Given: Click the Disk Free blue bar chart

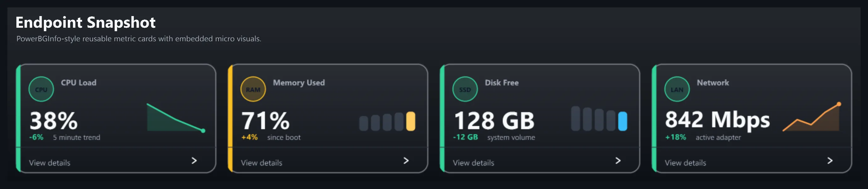Looking at the screenshot, I should (599, 118).
